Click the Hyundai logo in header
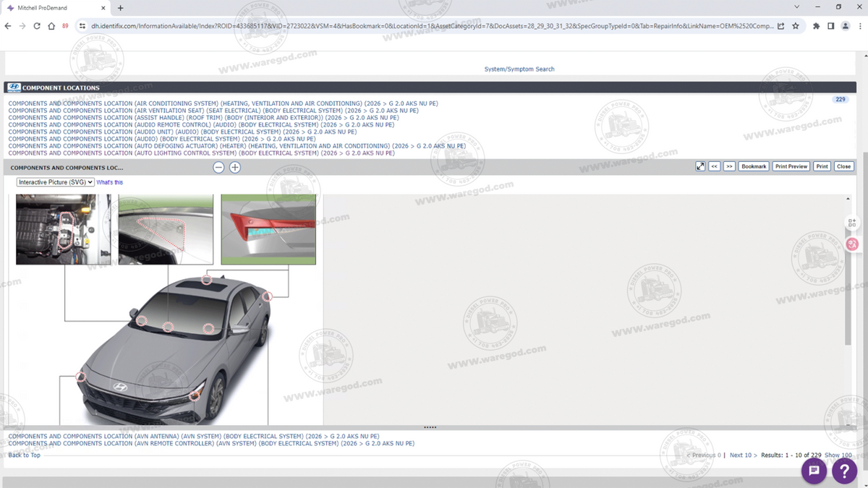This screenshot has width=868, height=488. tap(14, 87)
